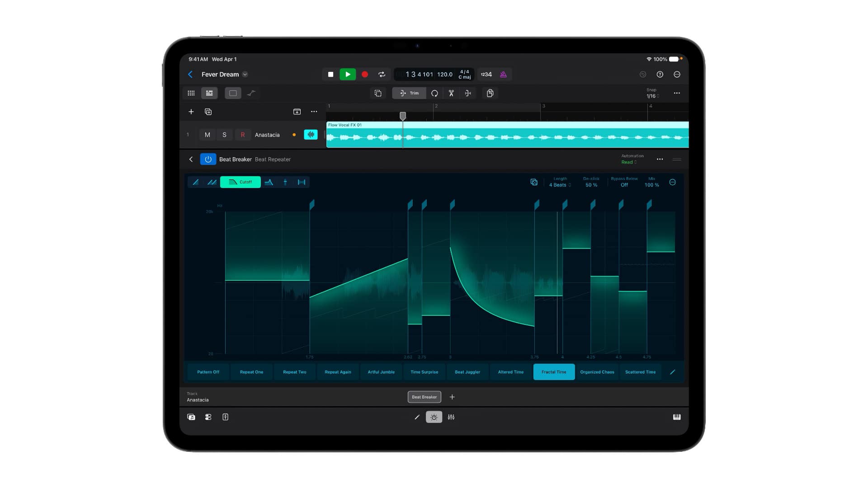
Task: Toggle the region rectangle view button
Action: coord(233,93)
